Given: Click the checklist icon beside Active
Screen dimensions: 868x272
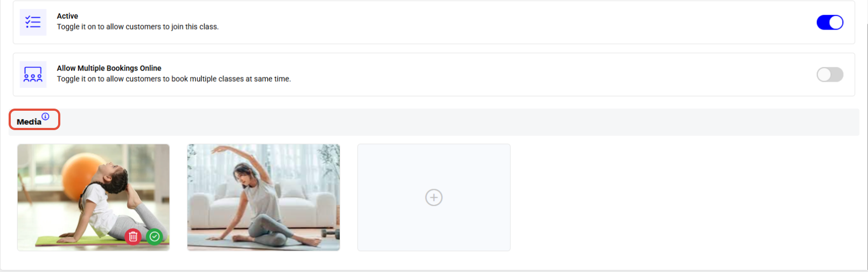Looking at the screenshot, I should 33,22.
